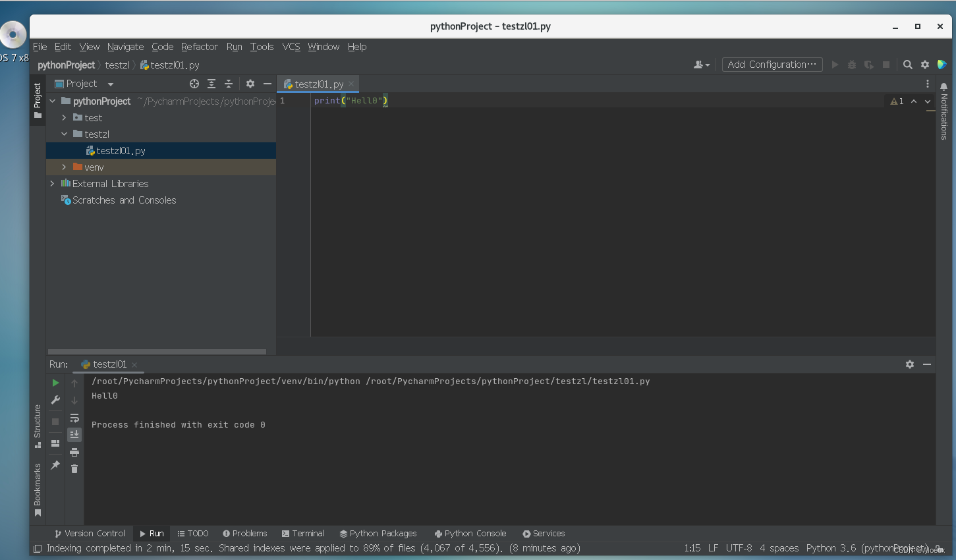Image resolution: width=956 pixels, height=560 pixels.
Task: Click the wrench icon in Run panel
Action: click(x=55, y=400)
